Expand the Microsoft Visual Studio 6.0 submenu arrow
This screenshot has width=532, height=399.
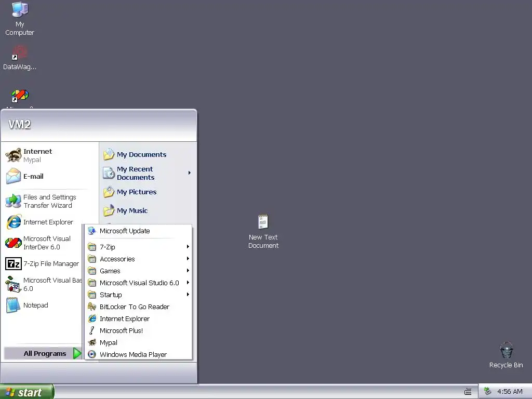click(x=188, y=282)
